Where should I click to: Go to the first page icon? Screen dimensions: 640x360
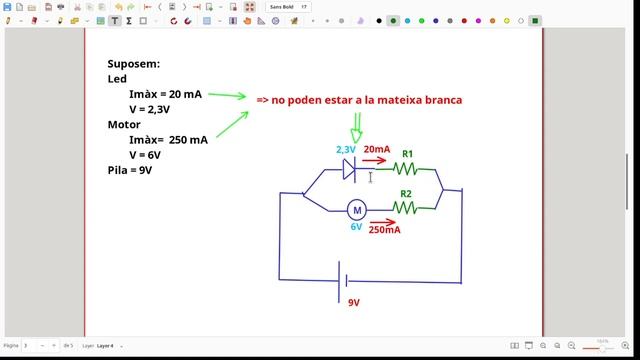tap(148, 7)
